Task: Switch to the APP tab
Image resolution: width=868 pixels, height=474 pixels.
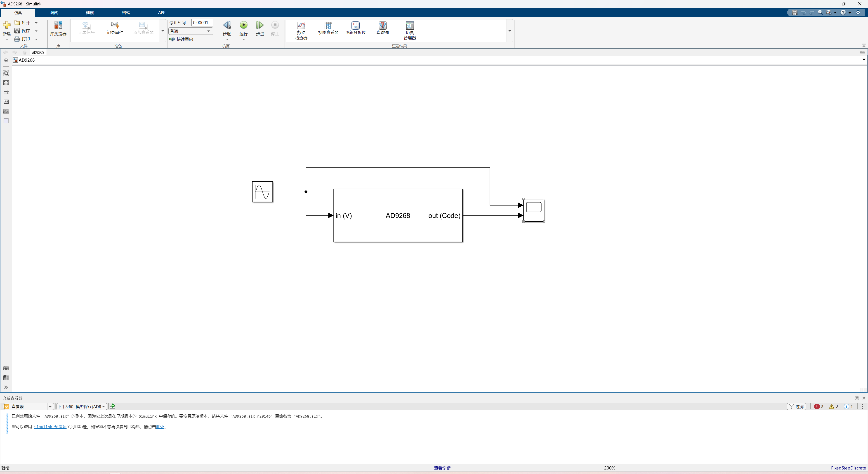Action: click(x=162, y=12)
